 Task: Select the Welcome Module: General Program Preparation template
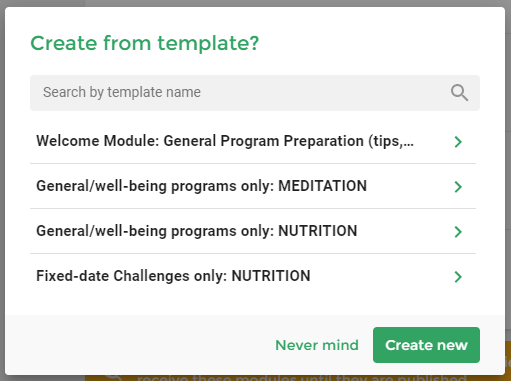(253, 141)
